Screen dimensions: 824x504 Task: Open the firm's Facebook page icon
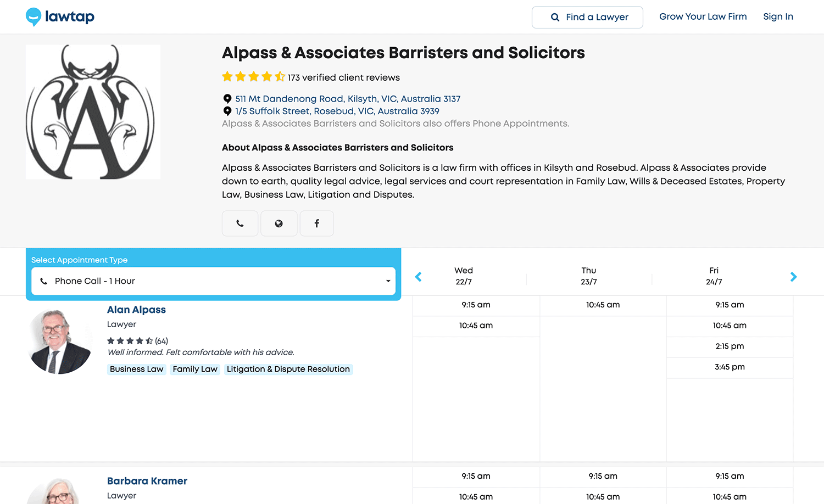317,223
